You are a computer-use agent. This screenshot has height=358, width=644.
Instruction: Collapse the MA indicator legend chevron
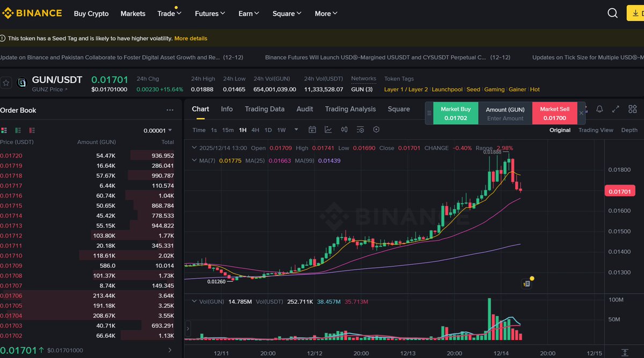[194, 160]
